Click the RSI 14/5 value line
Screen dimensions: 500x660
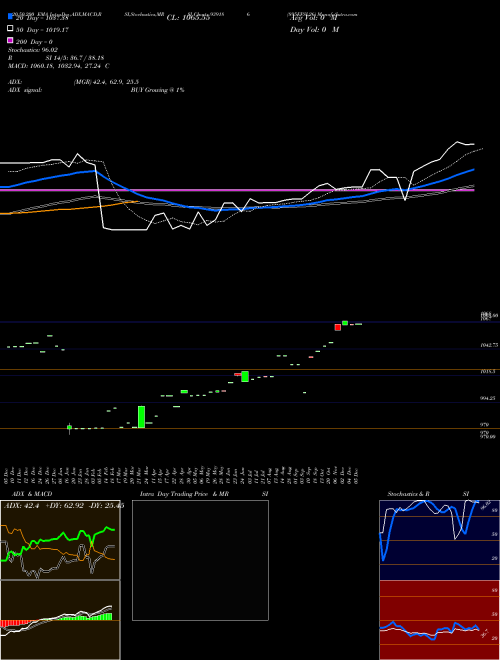pos(56,58)
